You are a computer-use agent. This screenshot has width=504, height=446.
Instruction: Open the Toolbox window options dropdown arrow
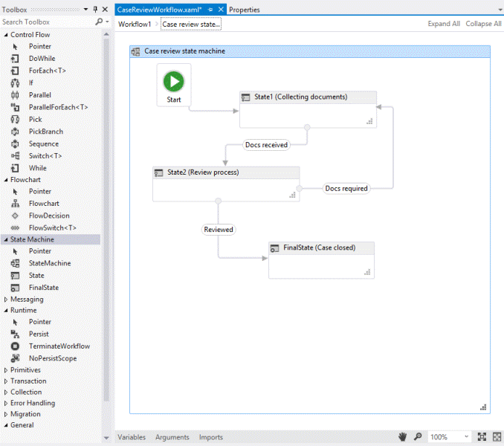pos(85,10)
